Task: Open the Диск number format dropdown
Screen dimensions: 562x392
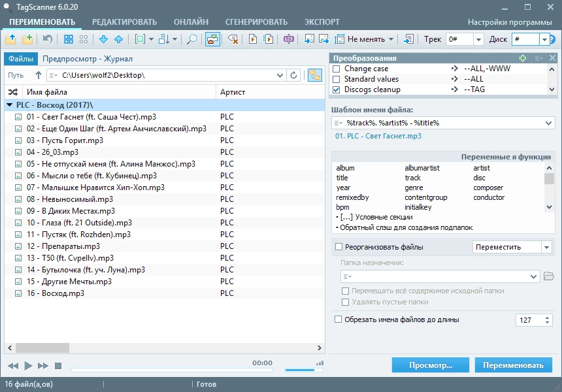Action: [x=544, y=39]
